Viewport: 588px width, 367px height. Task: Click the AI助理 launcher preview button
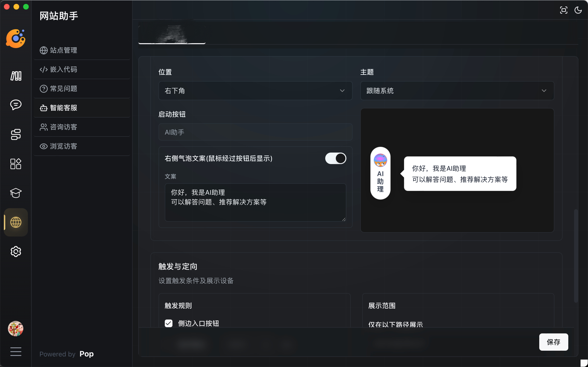380,173
